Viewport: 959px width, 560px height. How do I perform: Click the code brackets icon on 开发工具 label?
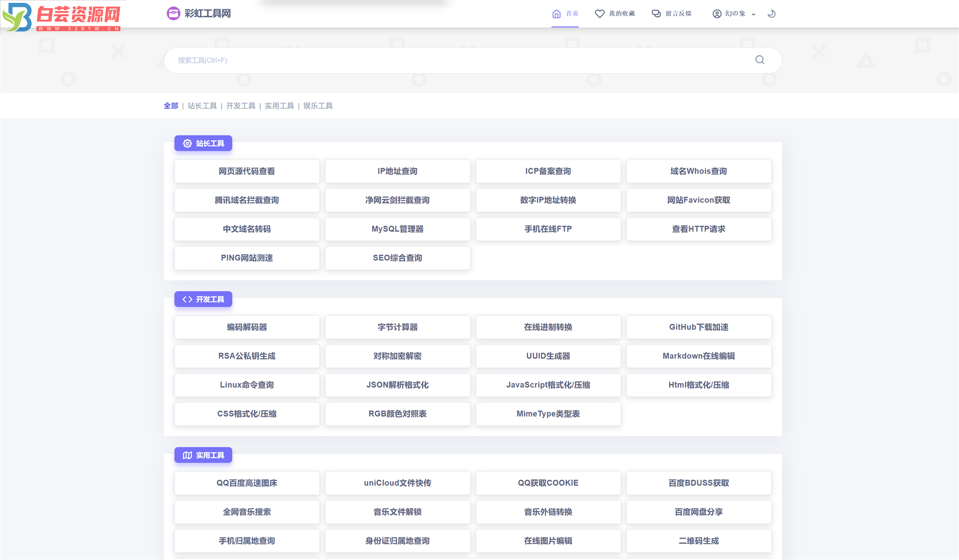pyautogui.click(x=187, y=299)
